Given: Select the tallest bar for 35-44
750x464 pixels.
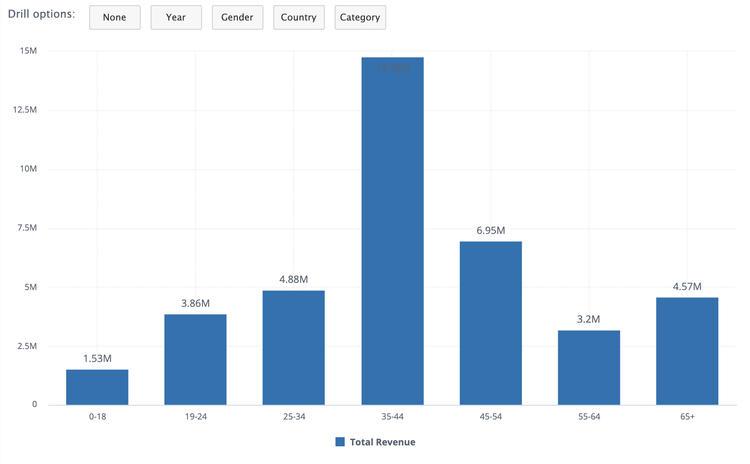Looking at the screenshot, I should click(392, 231).
